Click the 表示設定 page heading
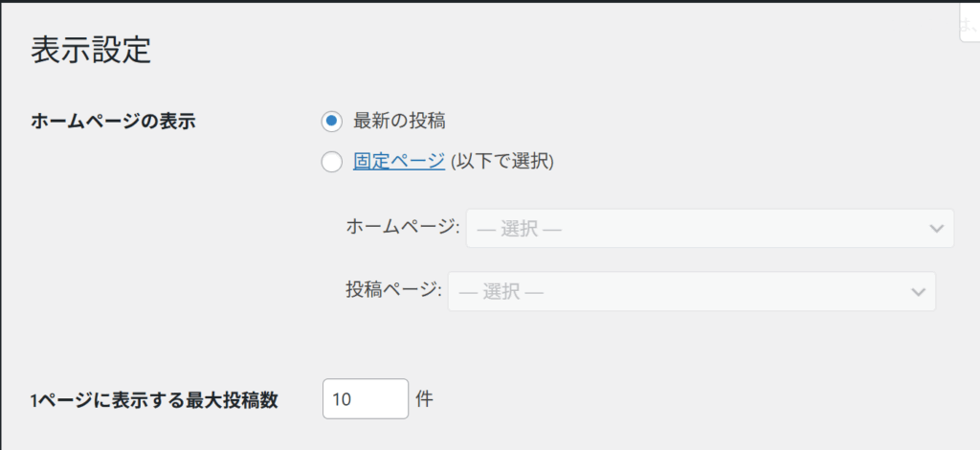This screenshot has width=980, height=450. tap(91, 50)
